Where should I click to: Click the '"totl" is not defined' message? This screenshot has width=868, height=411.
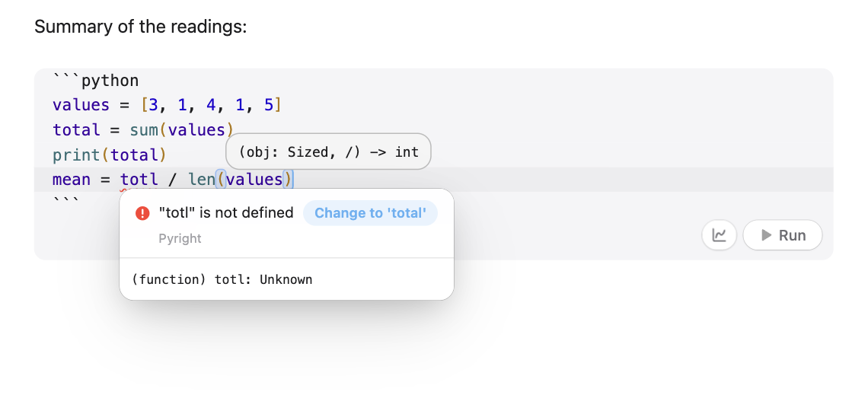(226, 213)
